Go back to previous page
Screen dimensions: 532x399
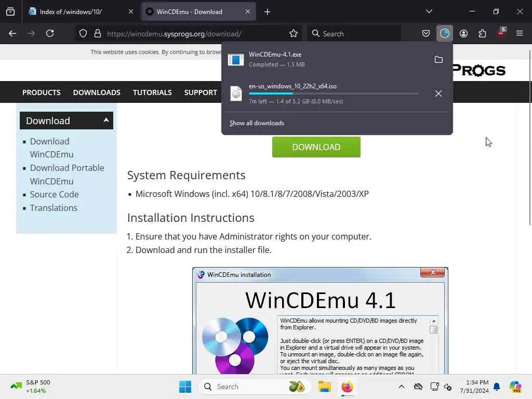click(x=12, y=33)
